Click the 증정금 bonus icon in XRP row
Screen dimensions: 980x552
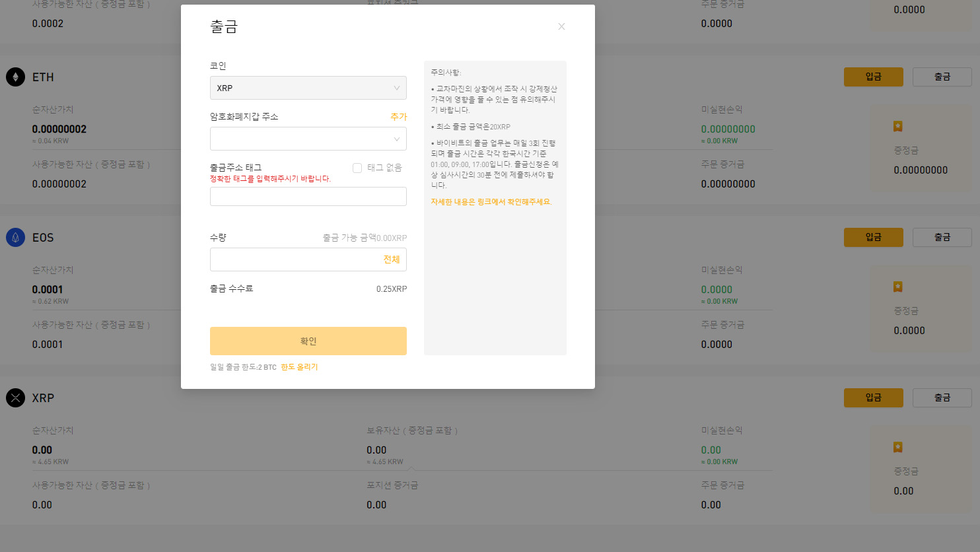pos(898,447)
